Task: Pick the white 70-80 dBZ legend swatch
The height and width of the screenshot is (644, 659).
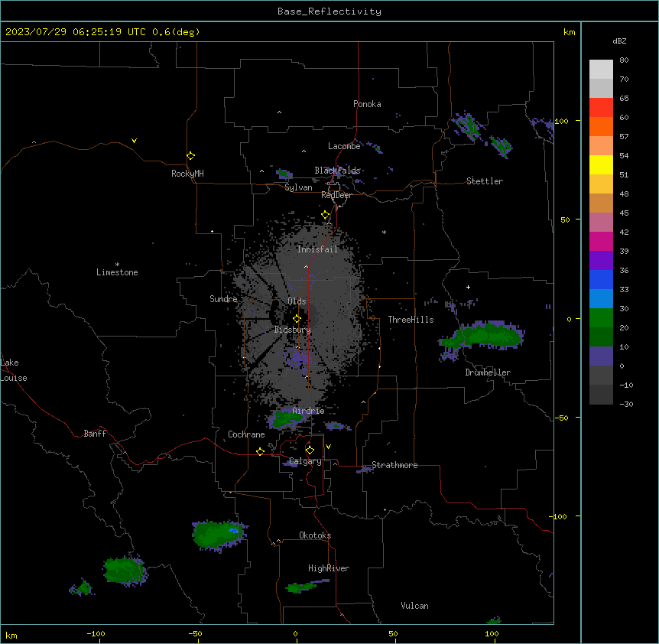Action: 601,69
